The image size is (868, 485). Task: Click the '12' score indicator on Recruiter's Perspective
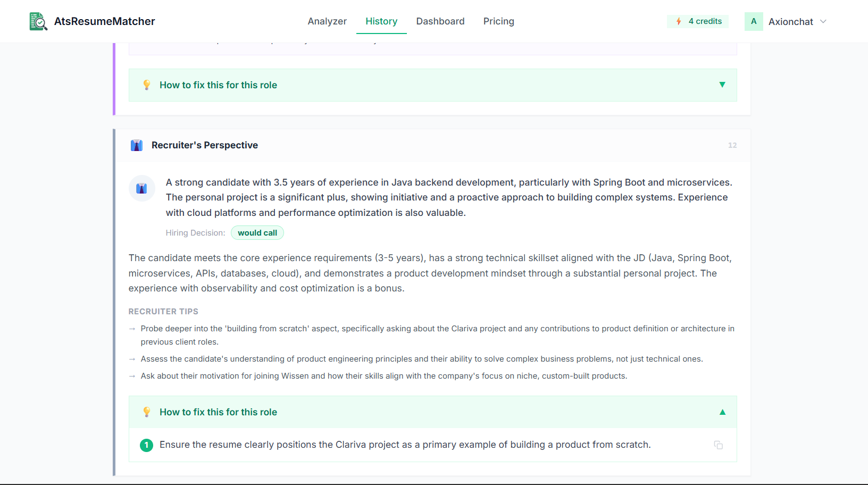pyautogui.click(x=732, y=145)
